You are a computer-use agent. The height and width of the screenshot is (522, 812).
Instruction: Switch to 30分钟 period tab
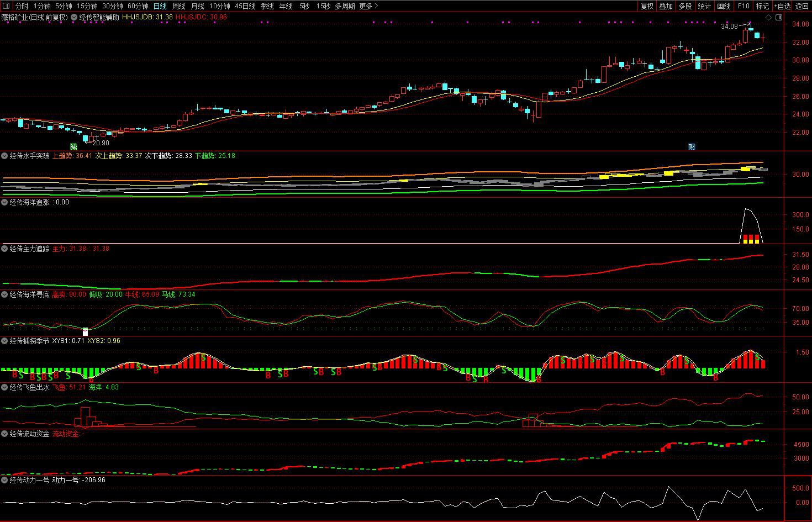pyautogui.click(x=112, y=6)
